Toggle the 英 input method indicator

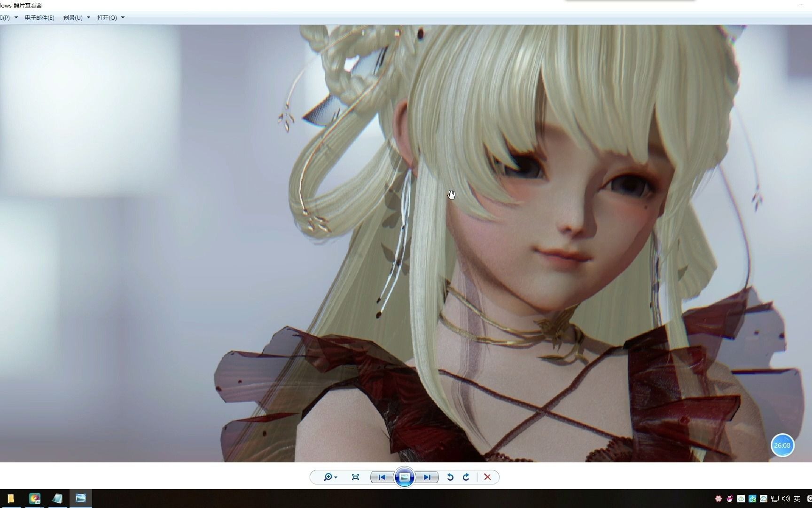(797, 499)
